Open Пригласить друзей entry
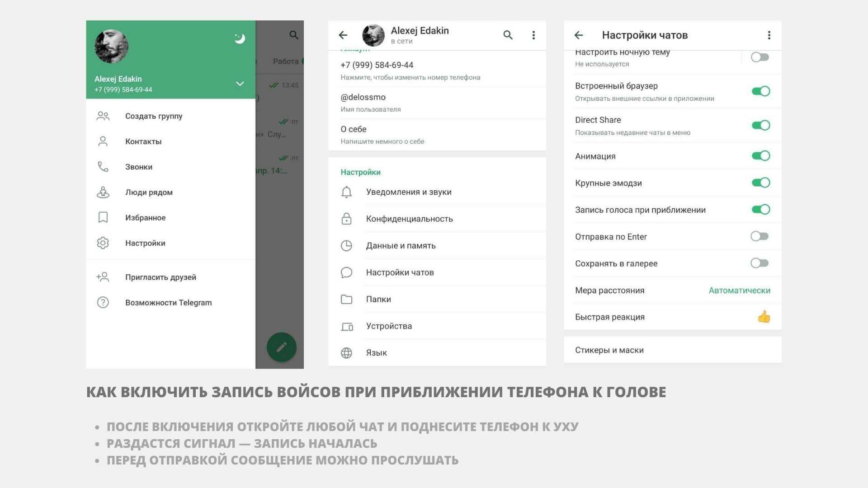 click(x=170, y=277)
